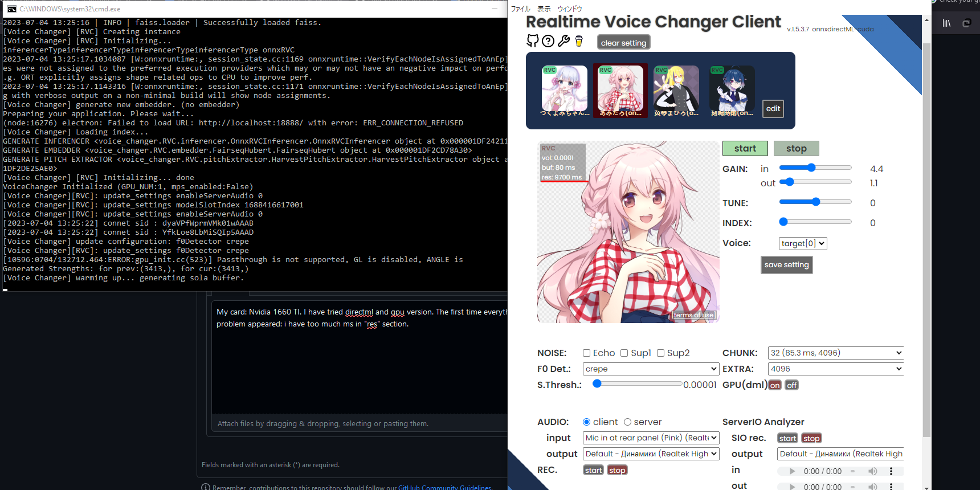Click the edit button in model panel

click(x=773, y=109)
